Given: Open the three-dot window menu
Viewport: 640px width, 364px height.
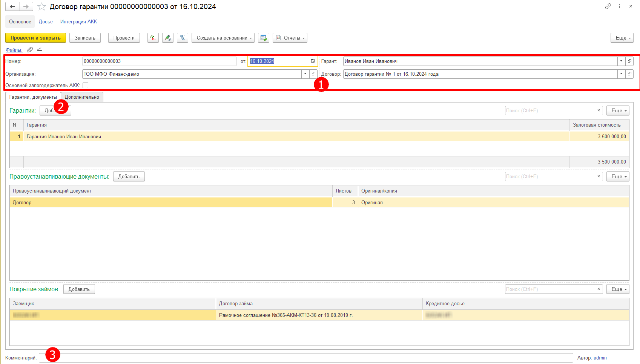Looking at the screenshot, I should 619,6.
